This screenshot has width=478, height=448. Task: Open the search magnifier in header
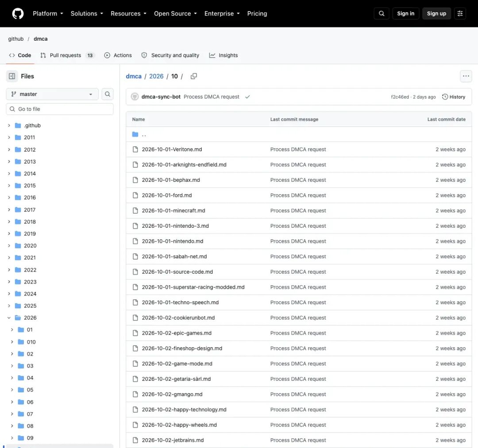click(382, 14)
